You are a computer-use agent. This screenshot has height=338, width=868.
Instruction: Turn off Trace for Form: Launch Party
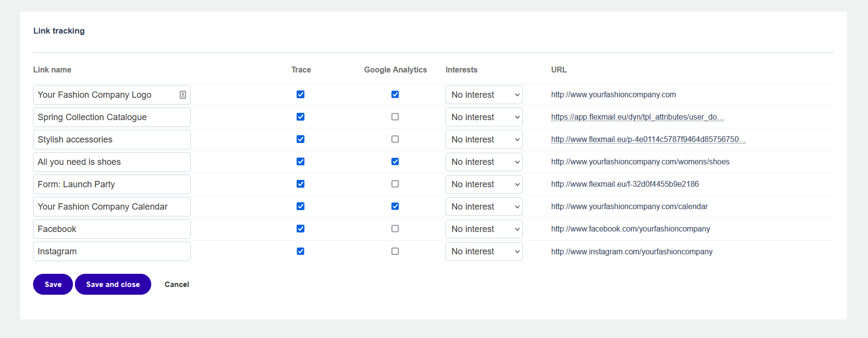tap(301, 184)
